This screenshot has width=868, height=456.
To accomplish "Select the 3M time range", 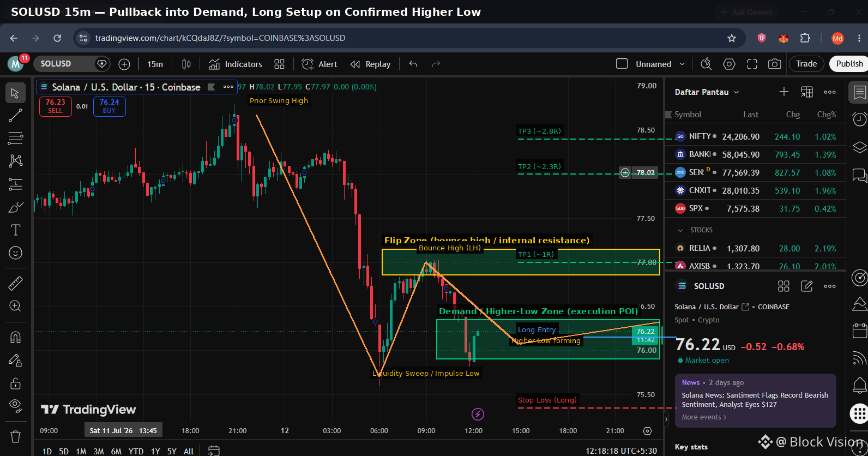I will click(x=99, y=451).
